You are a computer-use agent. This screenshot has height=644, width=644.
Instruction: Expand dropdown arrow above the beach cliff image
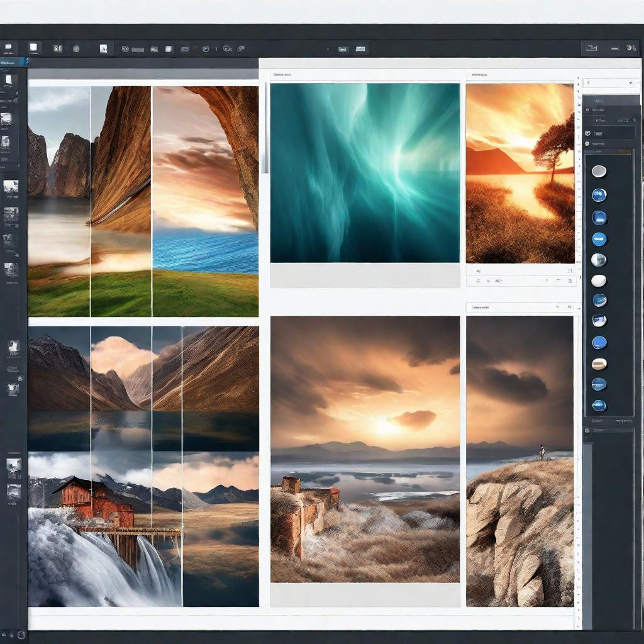(558, 308)
